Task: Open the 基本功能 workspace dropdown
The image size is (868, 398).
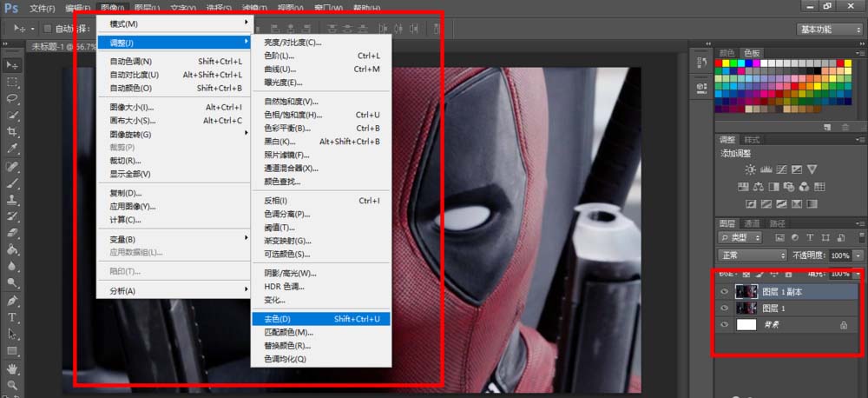Action: pos(829,30)
